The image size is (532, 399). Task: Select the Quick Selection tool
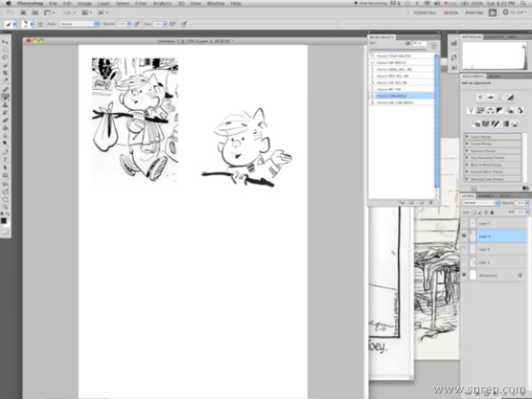(5, 65)
